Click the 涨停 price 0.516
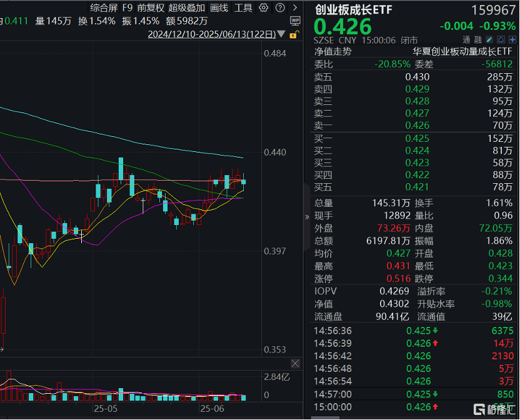This screenshot has width=520, height=420. coord(398,279)
